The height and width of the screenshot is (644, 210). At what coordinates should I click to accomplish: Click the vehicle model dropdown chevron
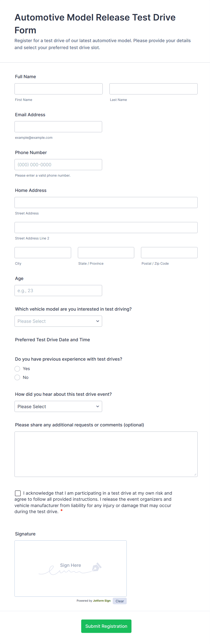point(98,321)
